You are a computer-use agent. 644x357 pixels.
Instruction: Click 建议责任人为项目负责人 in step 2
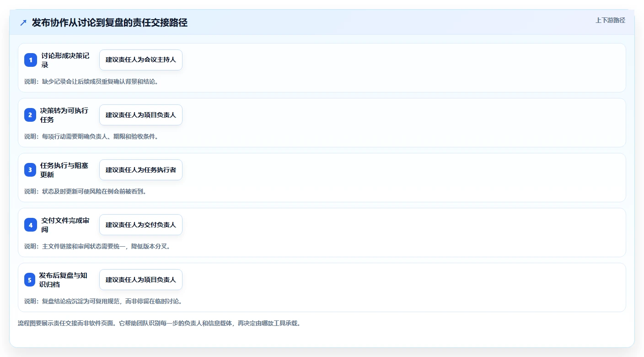(141, 115)
